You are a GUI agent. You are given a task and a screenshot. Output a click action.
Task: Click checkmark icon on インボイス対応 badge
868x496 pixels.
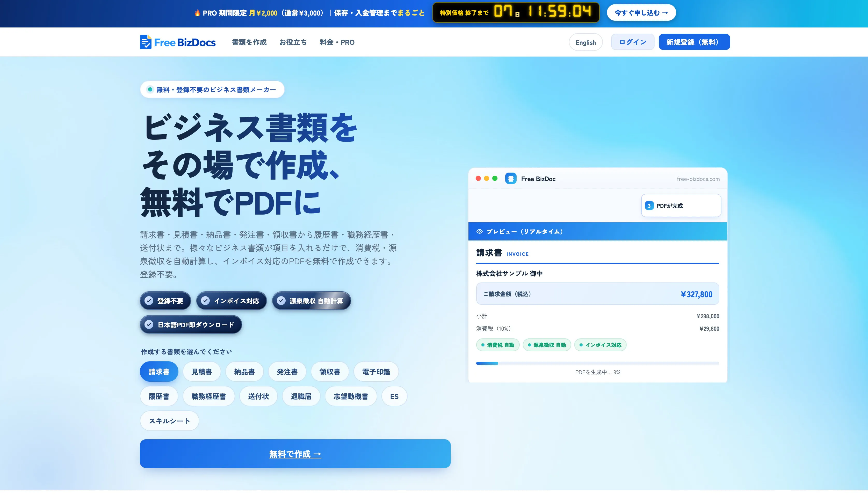[x=205, y=300]
